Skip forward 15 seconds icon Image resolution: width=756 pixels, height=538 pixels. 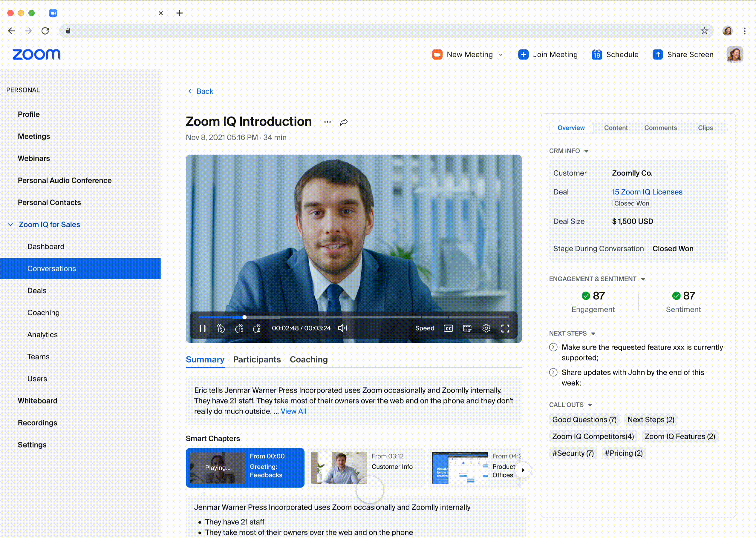[239, 328]
